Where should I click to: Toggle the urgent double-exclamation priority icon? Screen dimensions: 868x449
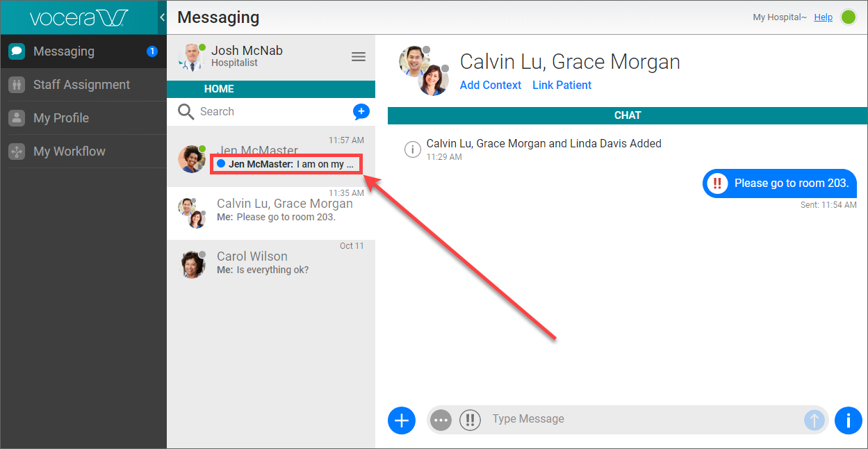[x=470, y=420]
